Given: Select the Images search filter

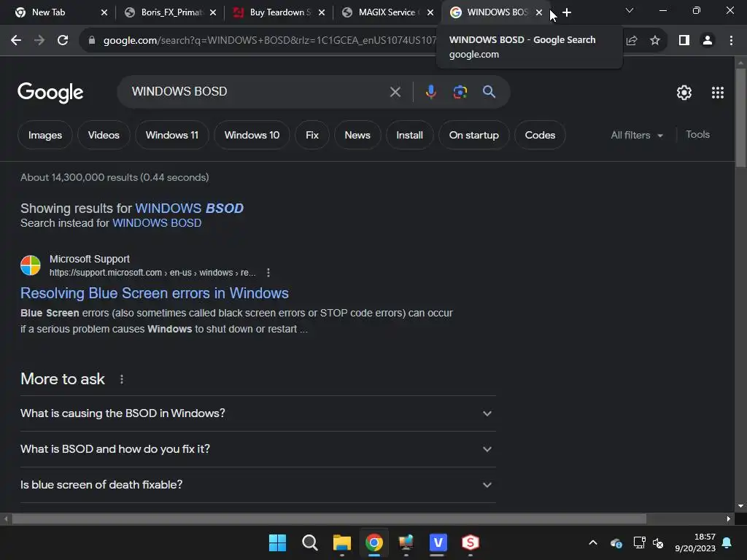Looking at the screenshot, I should click(x=45, y=135).
